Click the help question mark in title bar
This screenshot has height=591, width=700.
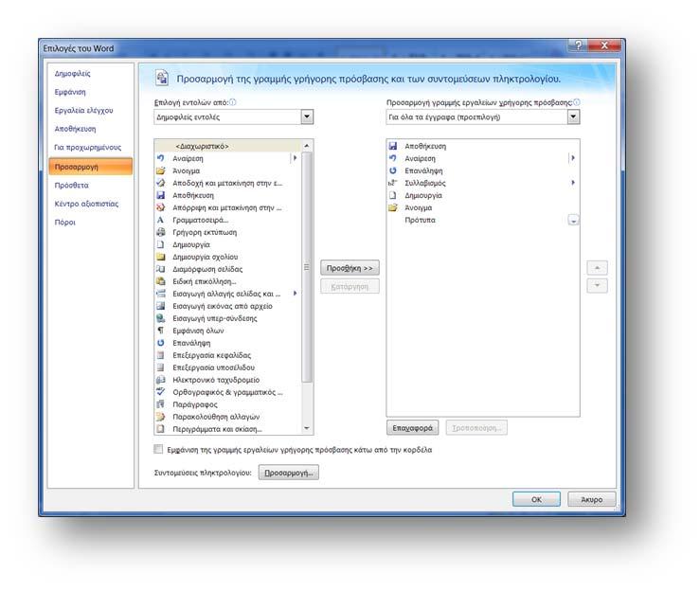578,45
